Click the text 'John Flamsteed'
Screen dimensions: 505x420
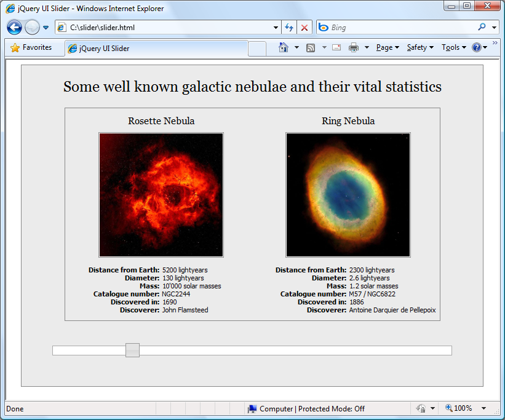tap(185, 310)
